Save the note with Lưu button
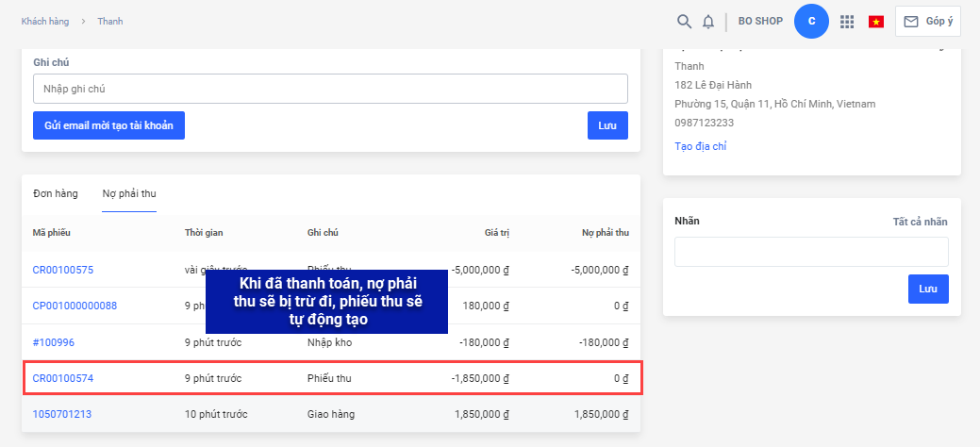Screen dimensions: 980x447 tap(607, 125)
